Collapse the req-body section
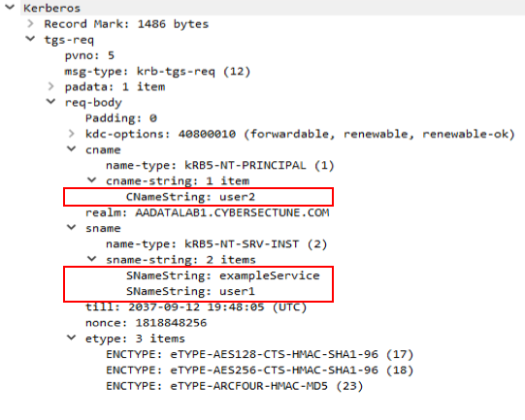Viewport: 525px width, 420px height. pos(50,101)
